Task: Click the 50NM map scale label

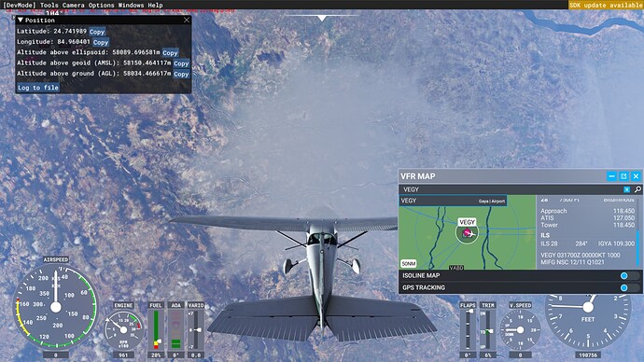Action: pyautogui.click(x=409, y=263)
